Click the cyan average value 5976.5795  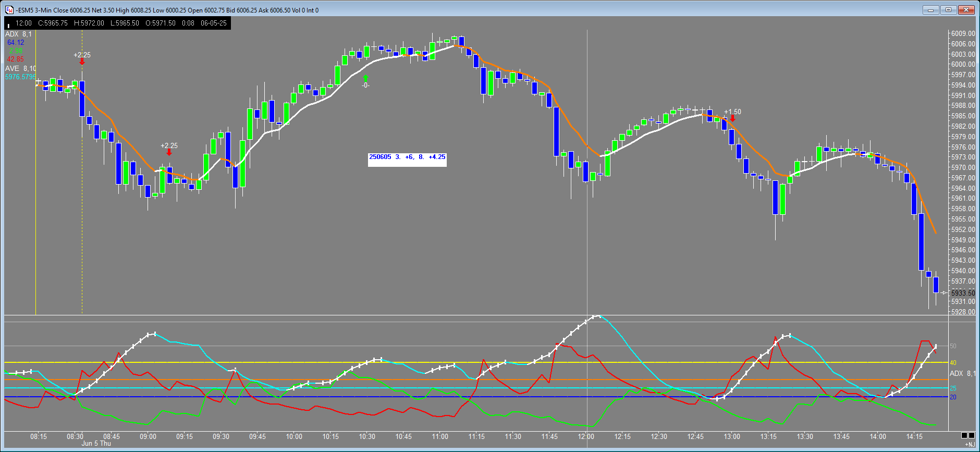pyautogui.click(x=21, y=77)
